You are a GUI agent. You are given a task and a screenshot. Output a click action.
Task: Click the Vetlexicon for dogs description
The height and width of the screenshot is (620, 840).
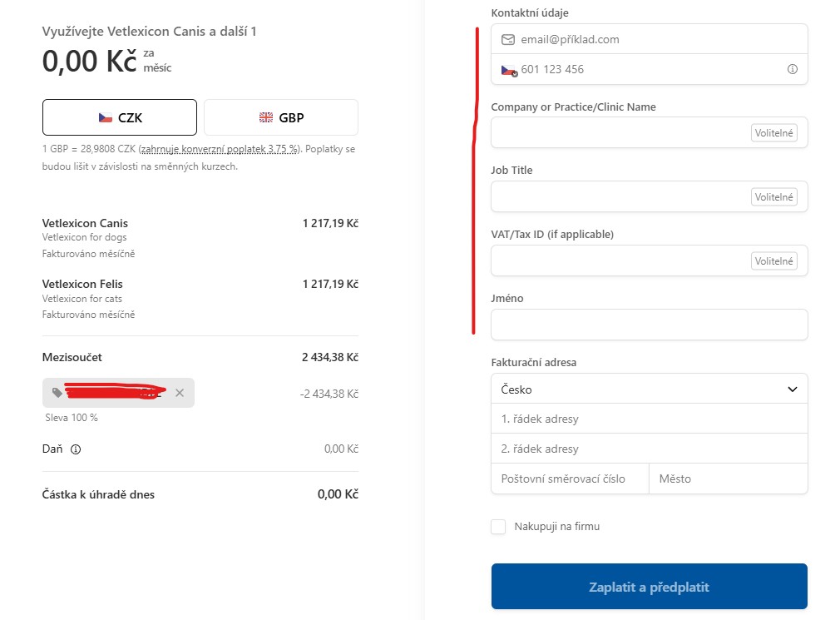pos(85,237)
